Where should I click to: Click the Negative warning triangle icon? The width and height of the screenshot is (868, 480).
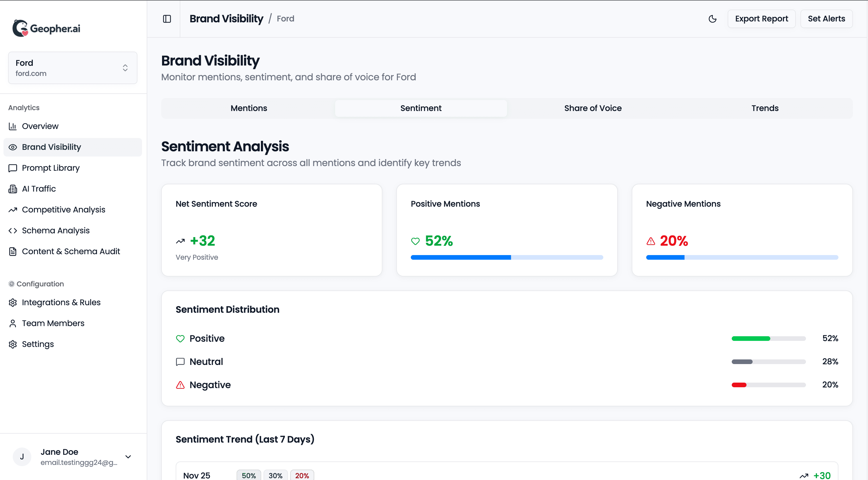[180, 385]
